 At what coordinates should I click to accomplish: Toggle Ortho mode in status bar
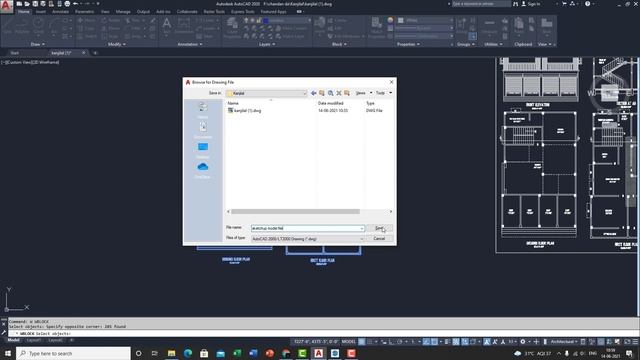pos(391,342)
